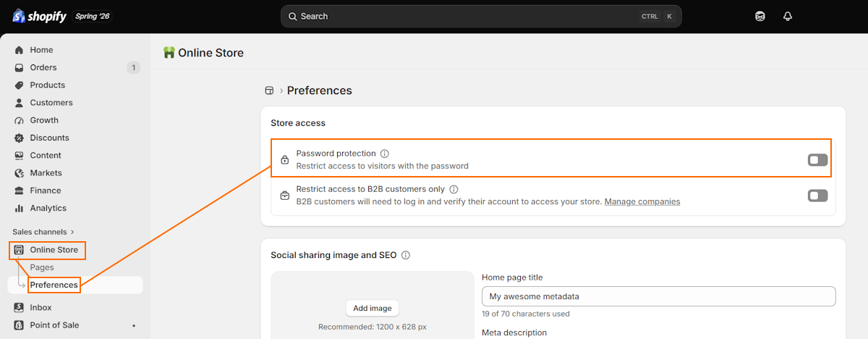Click the Growth icon

(20, 120)
